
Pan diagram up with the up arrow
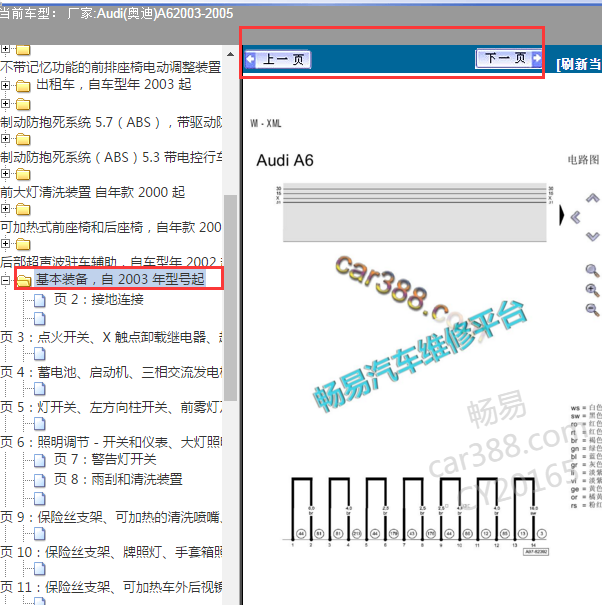(592, 199)
